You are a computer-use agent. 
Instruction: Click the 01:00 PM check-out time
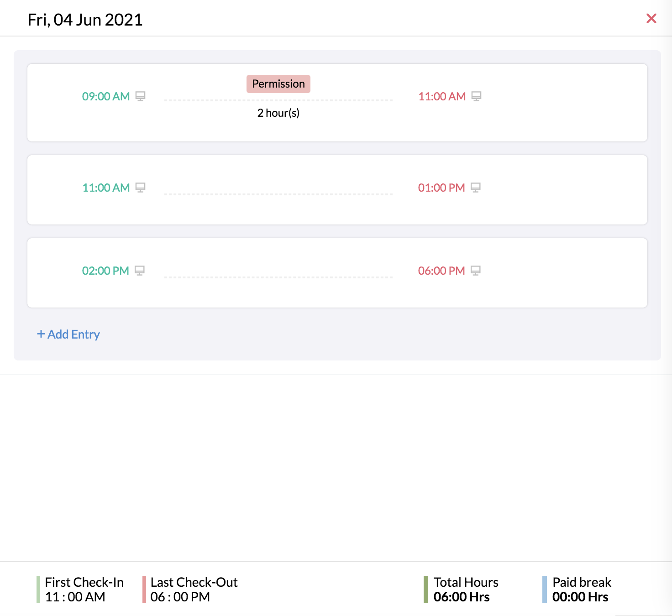441,188
